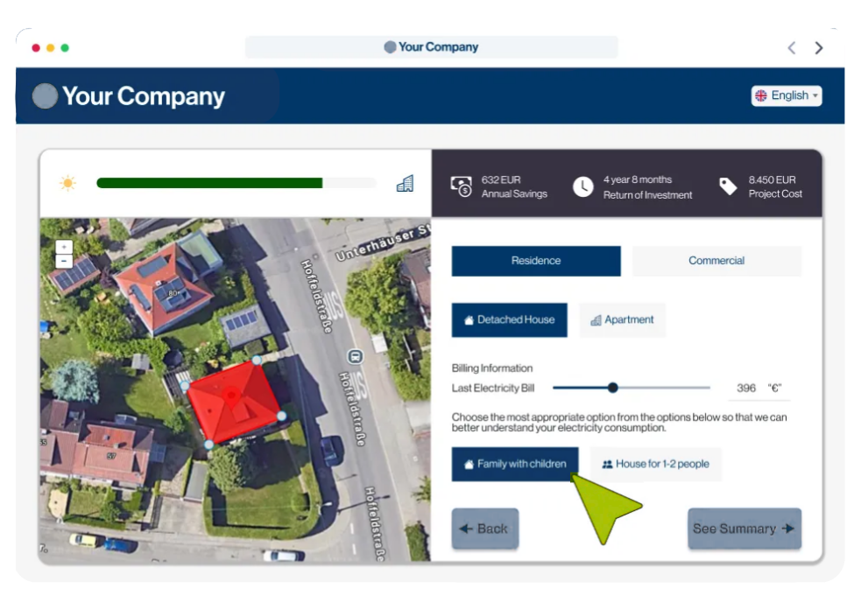Click the bus stop icon on Hoffeldstraße
868x610 pixels.
coord(355,356)
